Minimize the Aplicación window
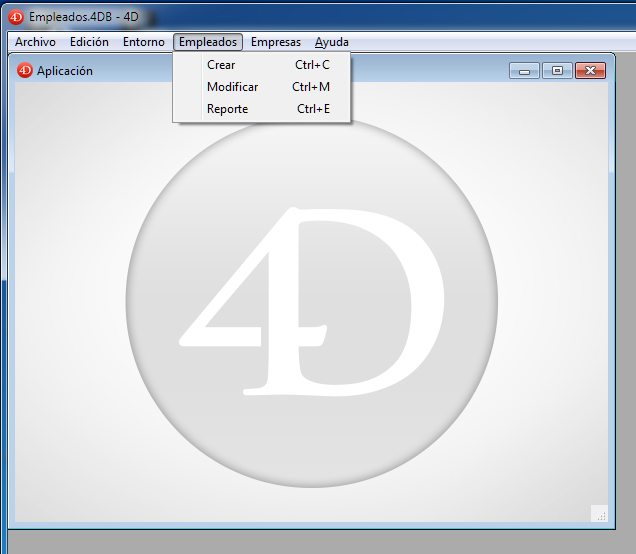The height and width of the screenshot is (554, 636). pos(524,70)
